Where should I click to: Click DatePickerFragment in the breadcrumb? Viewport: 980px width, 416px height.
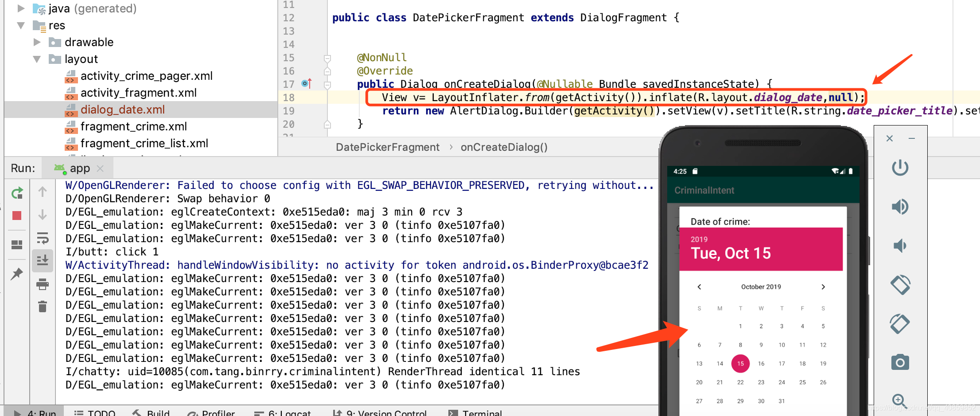(x=388, y=147)
